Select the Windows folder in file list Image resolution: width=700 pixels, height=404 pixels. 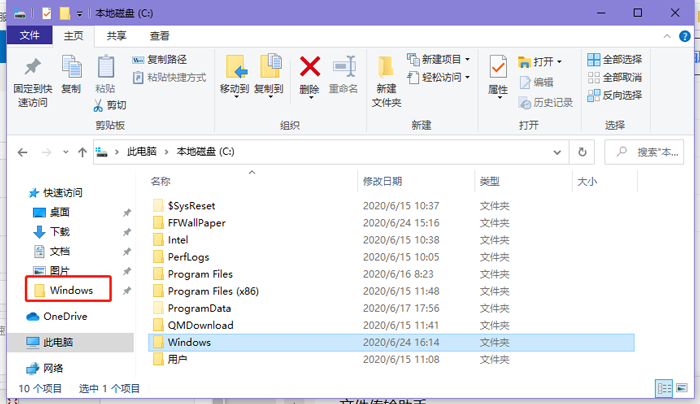tap(391, 342)
